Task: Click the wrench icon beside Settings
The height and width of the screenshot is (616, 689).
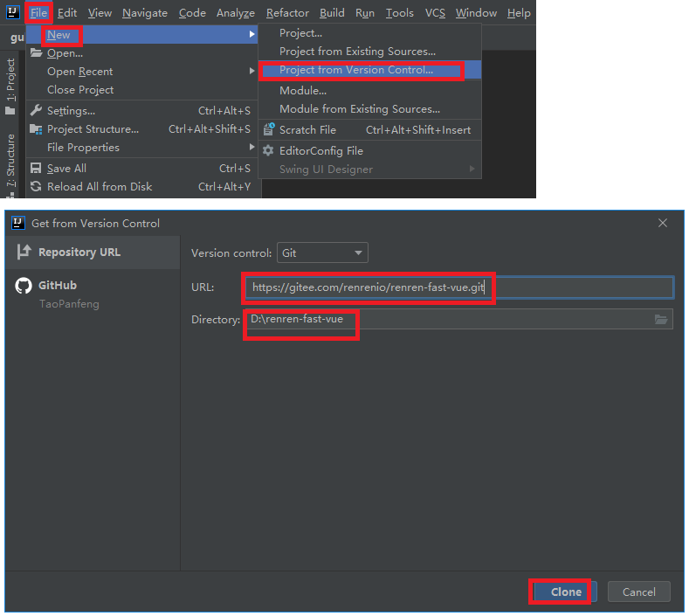Action: tap(36, 110)
